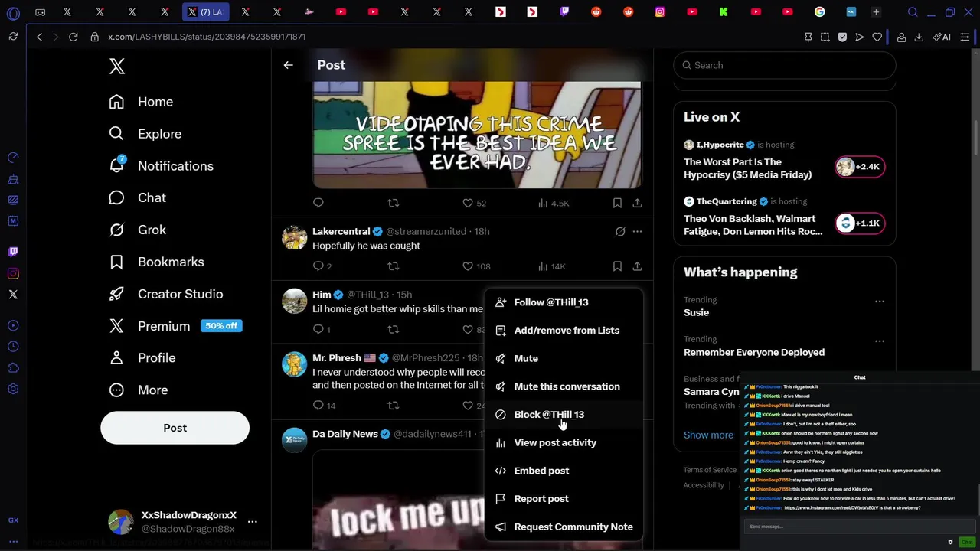Repost Lakercentral's post

[393, 266]
